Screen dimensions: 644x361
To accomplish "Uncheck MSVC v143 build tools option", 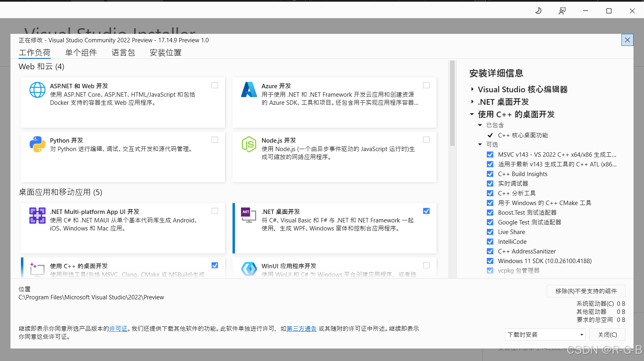I will pyautogui.click(x=490, y=155).
